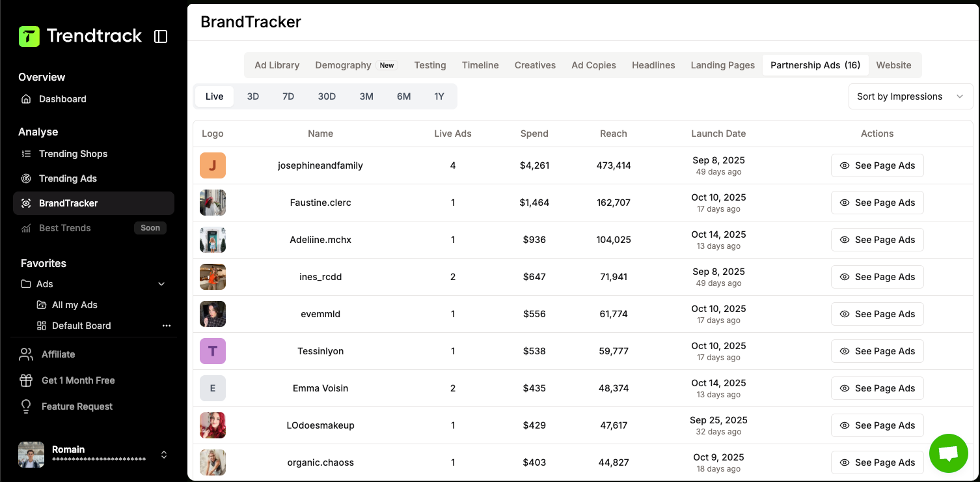The width and height of the screenshot is (980, 482).
Task: Click Get 1 Month Free gift
Action: (x=77, y=380)
